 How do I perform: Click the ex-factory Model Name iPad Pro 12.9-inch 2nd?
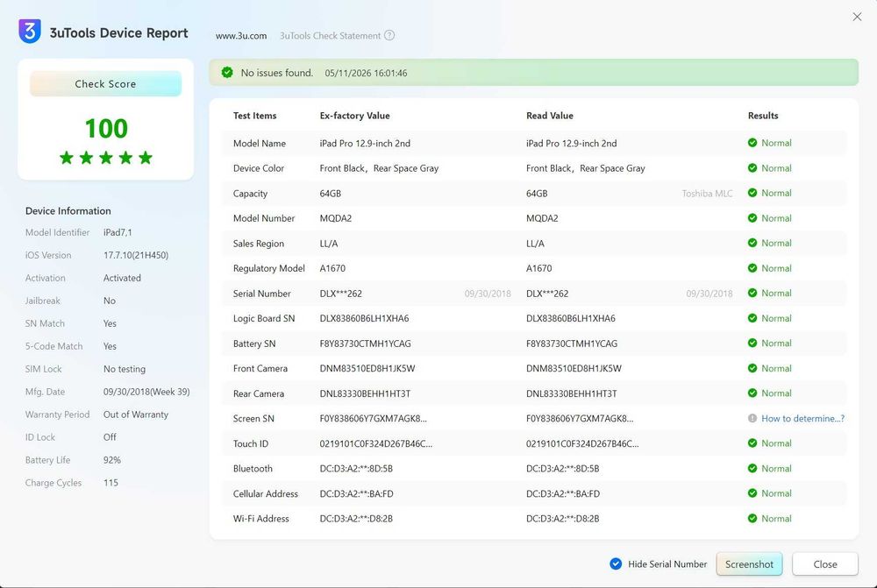[365, 143]
